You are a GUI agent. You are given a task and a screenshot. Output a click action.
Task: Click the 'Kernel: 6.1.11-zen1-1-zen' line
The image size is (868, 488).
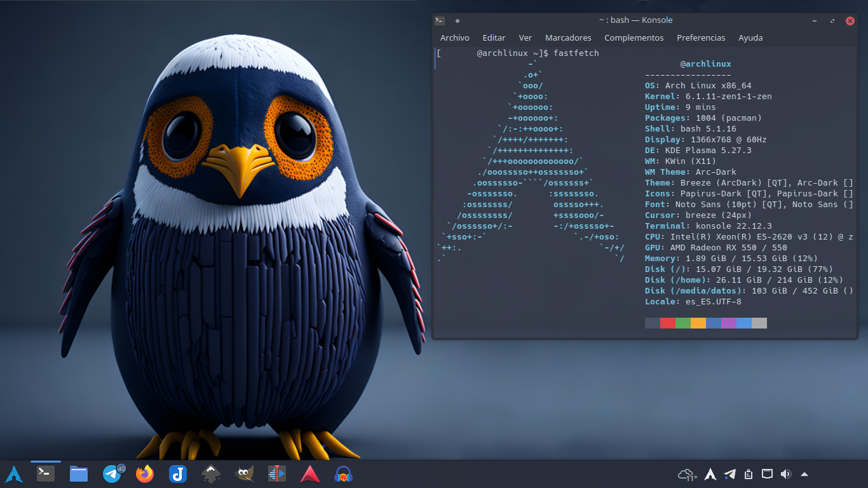709,97
